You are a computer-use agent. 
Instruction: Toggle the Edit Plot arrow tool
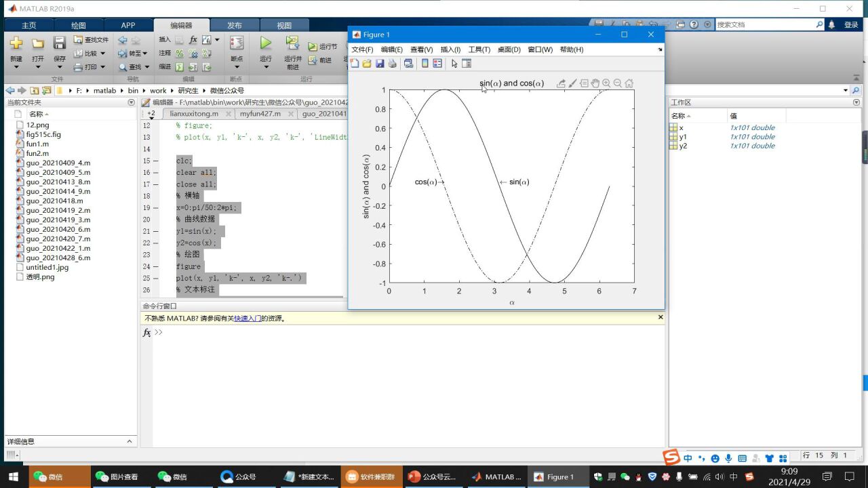point(454,64)
